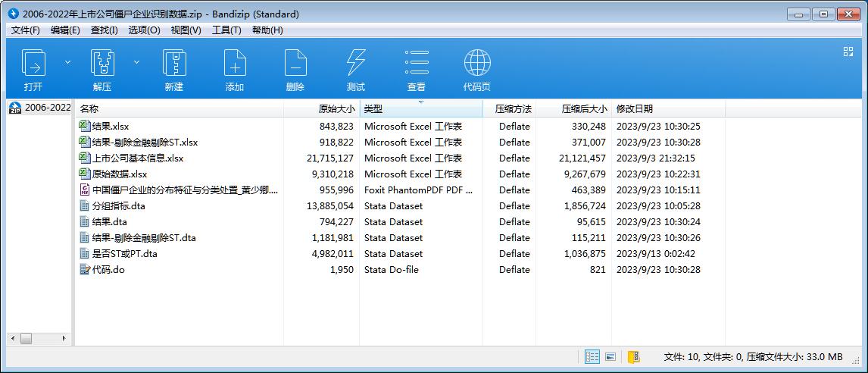The height and width of the screenshot is (373, 868).
Task: Open the 编辑(E) menu
Action: [x=65, y=30]
